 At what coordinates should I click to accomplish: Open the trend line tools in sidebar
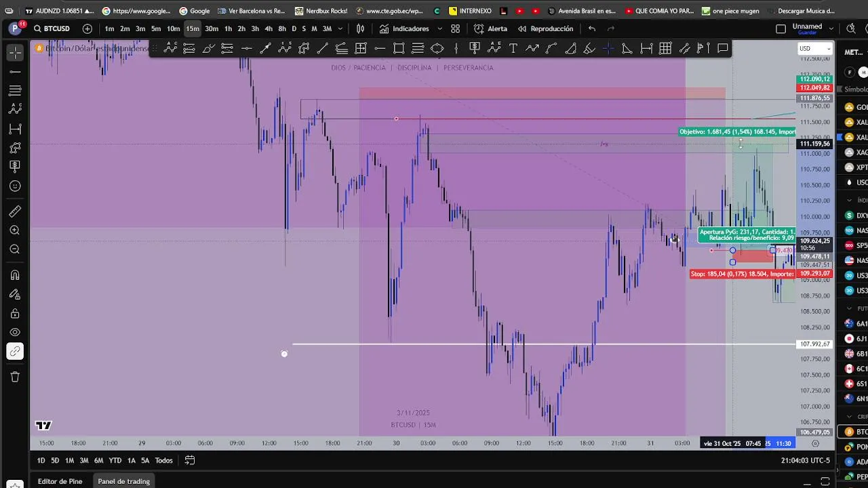(15, 71)
